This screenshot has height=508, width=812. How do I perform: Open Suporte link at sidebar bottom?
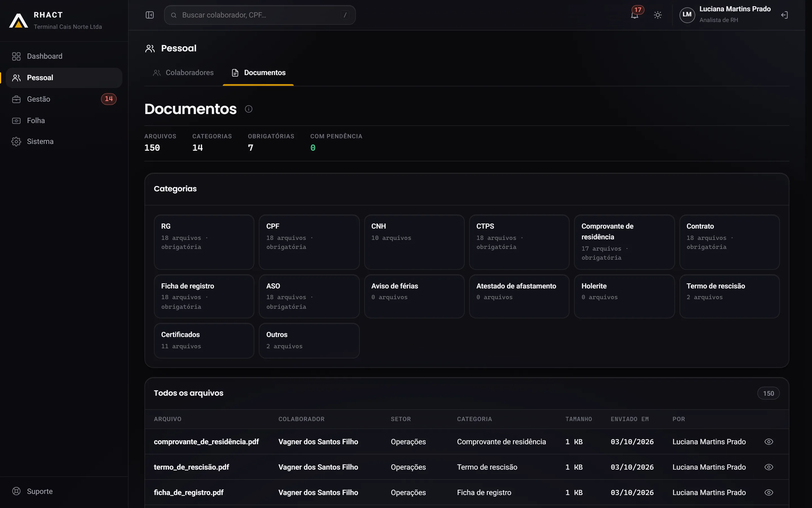pyautogui.click(x=64, y=491)
